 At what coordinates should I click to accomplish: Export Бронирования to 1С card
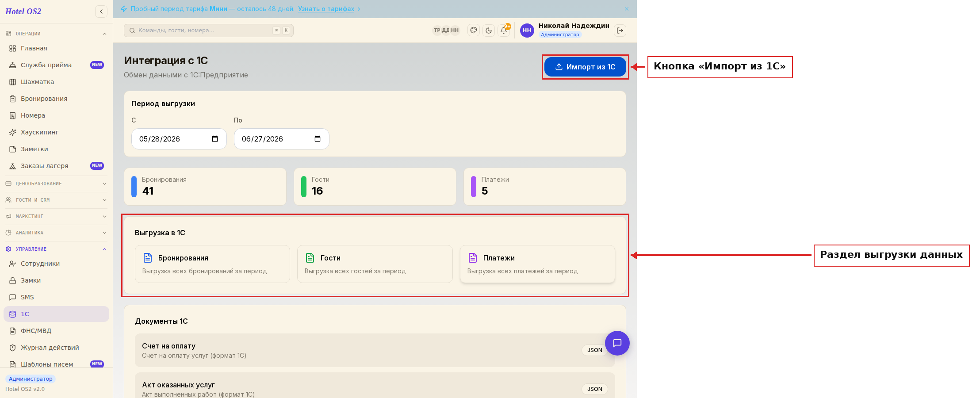tap(212, 264)
